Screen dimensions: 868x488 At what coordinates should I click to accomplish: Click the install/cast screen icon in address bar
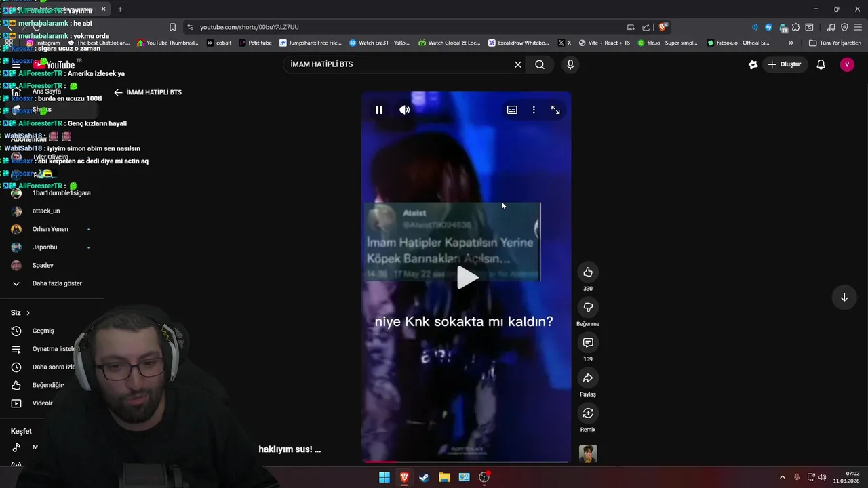click(x=631, y=27)
